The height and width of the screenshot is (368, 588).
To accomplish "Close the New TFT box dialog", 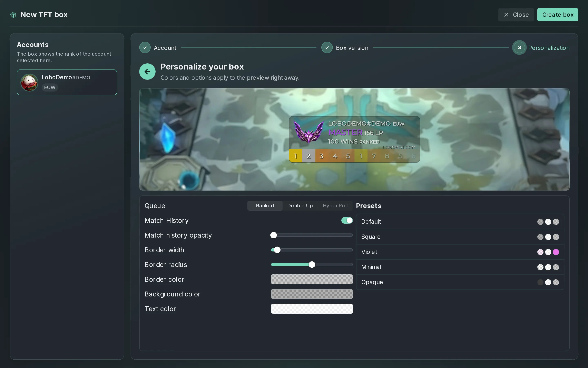I will (x=516, y=15).
